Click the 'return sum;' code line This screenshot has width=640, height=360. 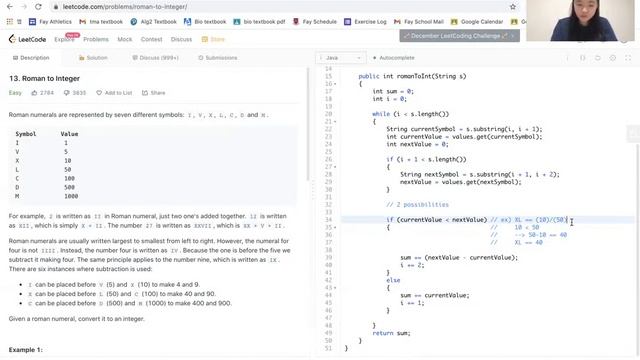[391, 333]
